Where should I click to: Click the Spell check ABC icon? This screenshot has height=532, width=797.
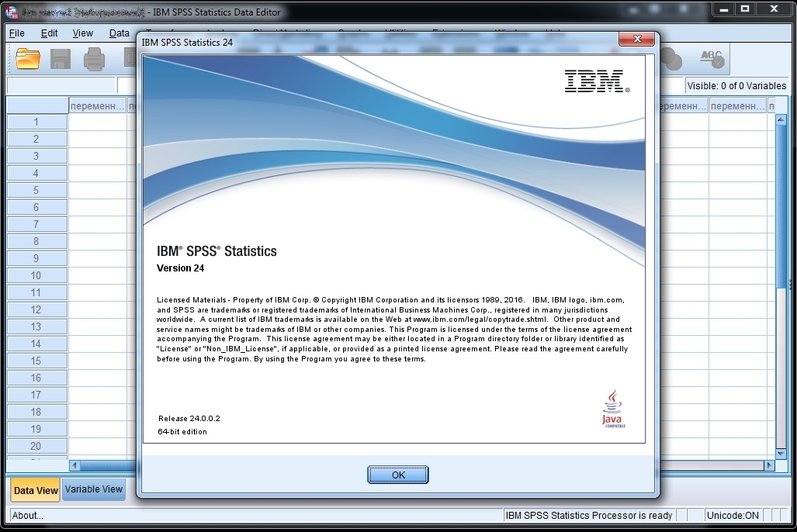click(712, 59)
